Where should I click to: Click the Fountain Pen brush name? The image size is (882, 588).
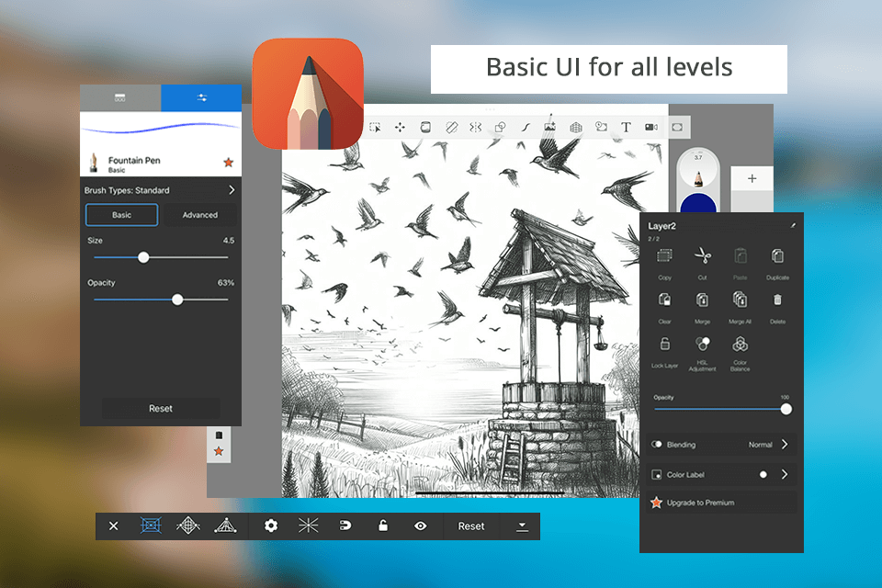[x=134, y=161]
